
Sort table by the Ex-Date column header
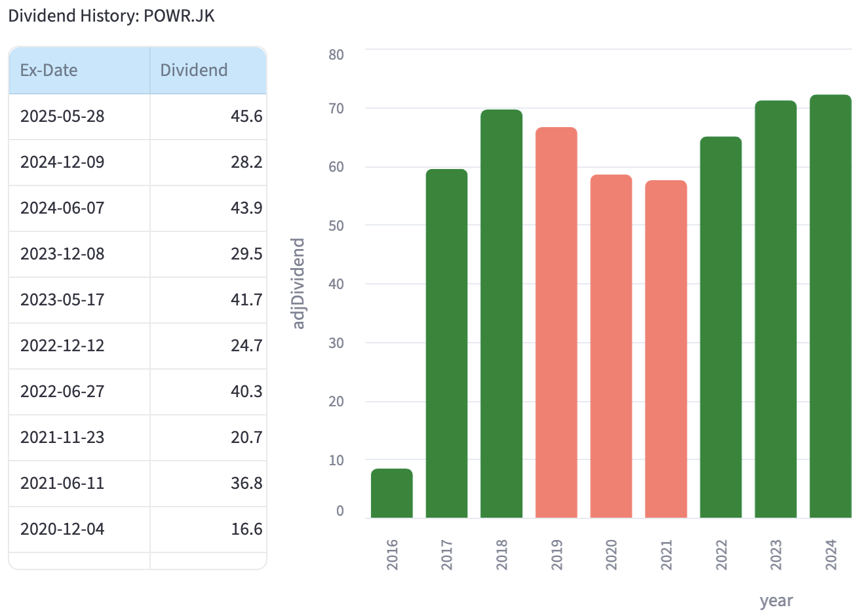tap(79, 70)
